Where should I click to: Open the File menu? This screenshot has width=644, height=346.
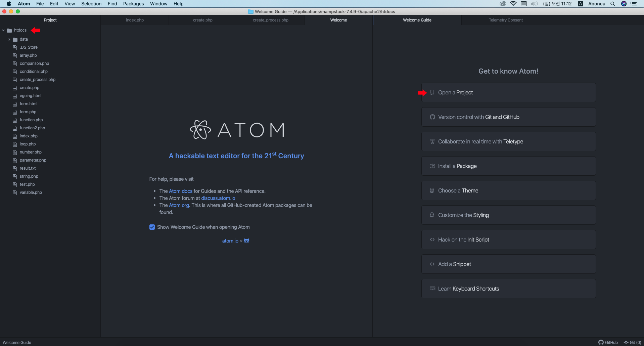pyautogui.click(x=40, y=4)
